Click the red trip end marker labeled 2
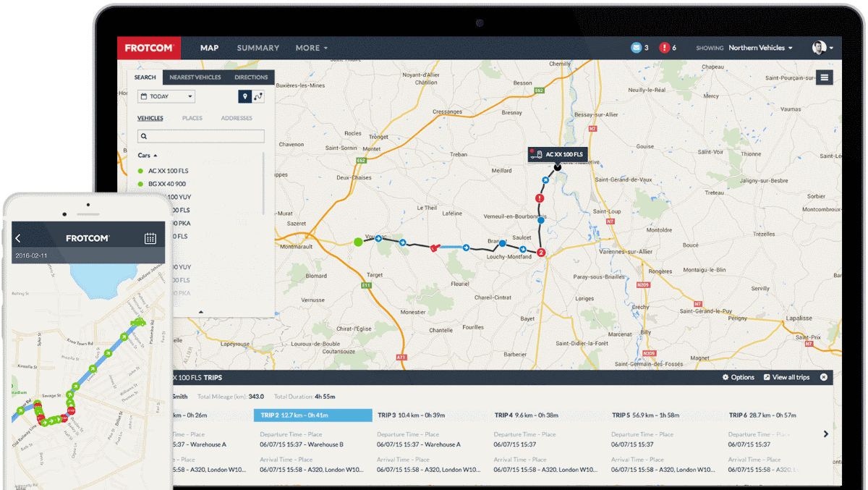Viewport: 868px width, 490px height. coord(540,253)
